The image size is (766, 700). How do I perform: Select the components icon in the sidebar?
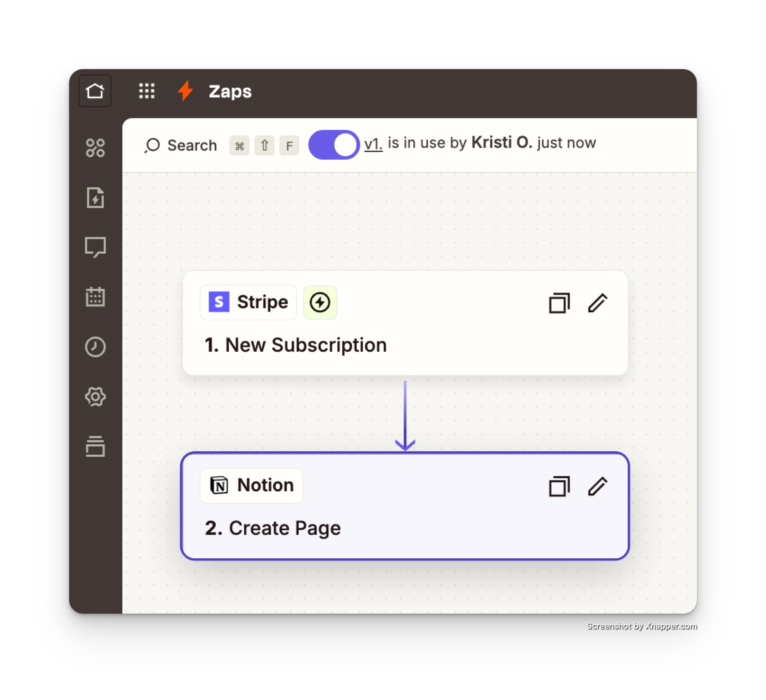click(x=95, y=148)
